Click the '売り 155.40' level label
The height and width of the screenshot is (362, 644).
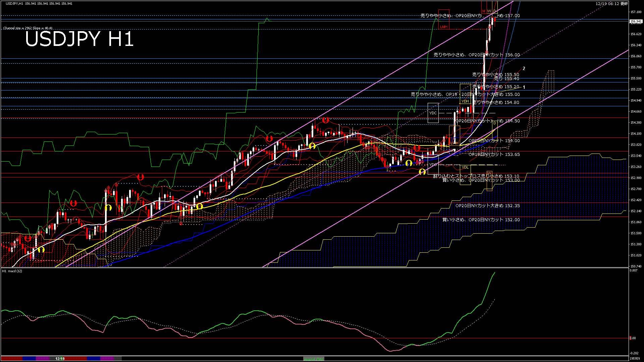pyautogui.click(x=506, y=79)
